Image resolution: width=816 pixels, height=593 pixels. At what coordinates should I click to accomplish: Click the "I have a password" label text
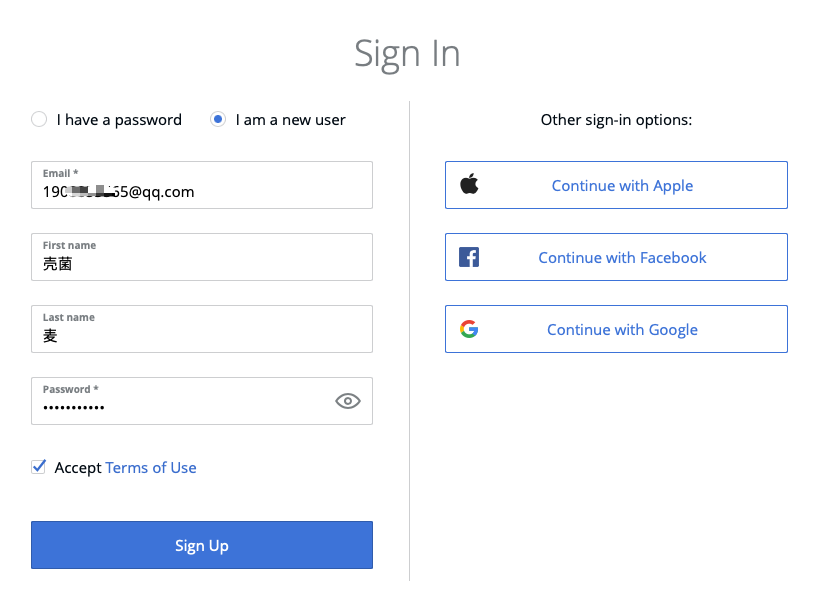(x=119, y=120)
